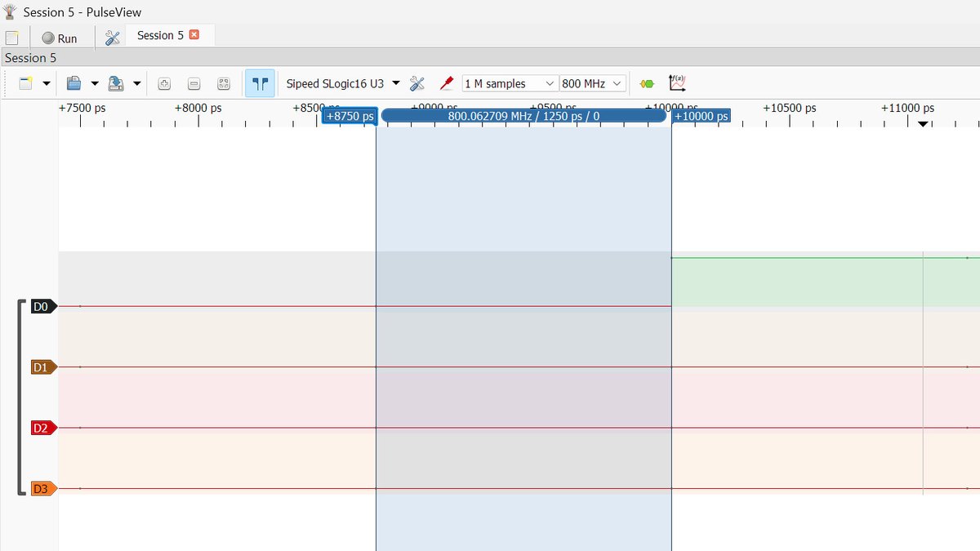Select the D2 channel label
Viewport: 980px width, 551px height.
pyautogui.click(x=44, y=428)
